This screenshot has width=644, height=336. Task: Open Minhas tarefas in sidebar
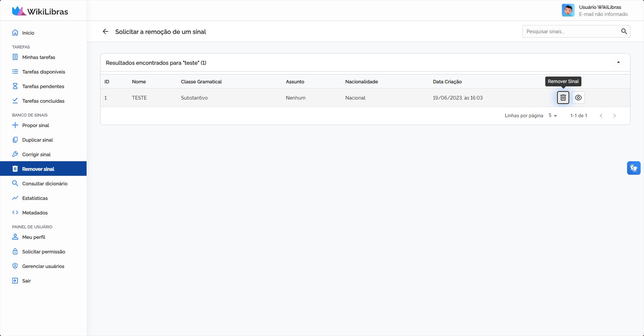click(39, 57)
